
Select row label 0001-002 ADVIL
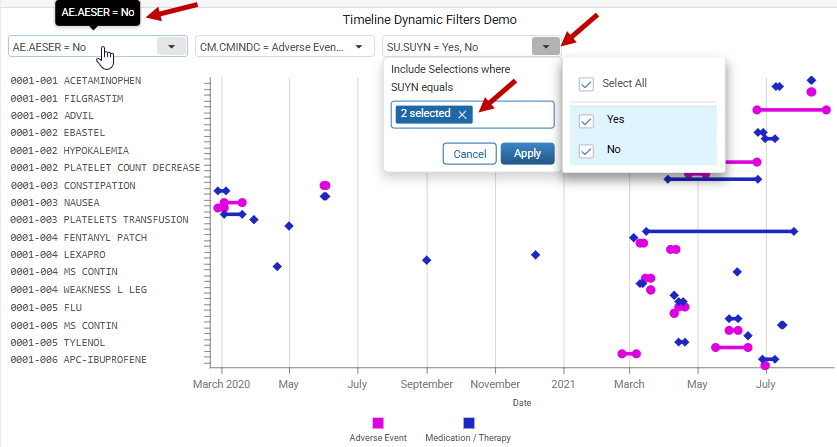tap(52, 115)
